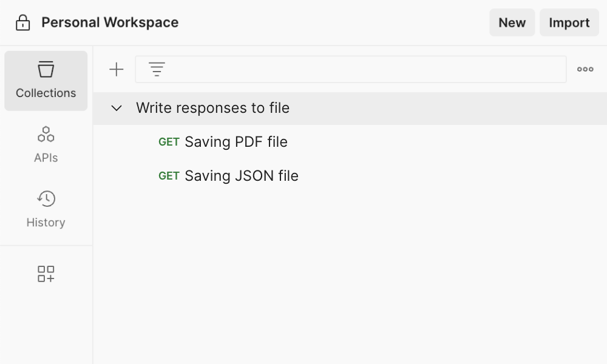Open Personal Workspace by clicking its name
607x364 pixels.
click(x=109, y=22)
